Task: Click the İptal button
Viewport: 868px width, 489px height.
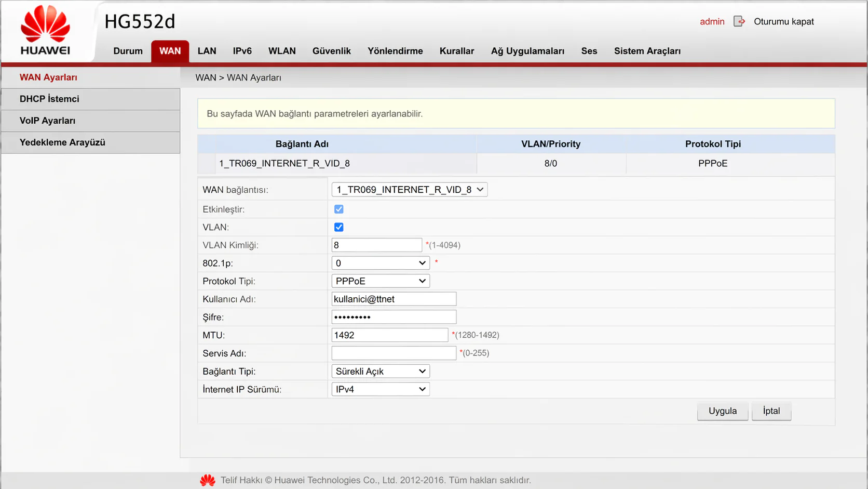Action: pyautogui.click(x=771, y=411)
